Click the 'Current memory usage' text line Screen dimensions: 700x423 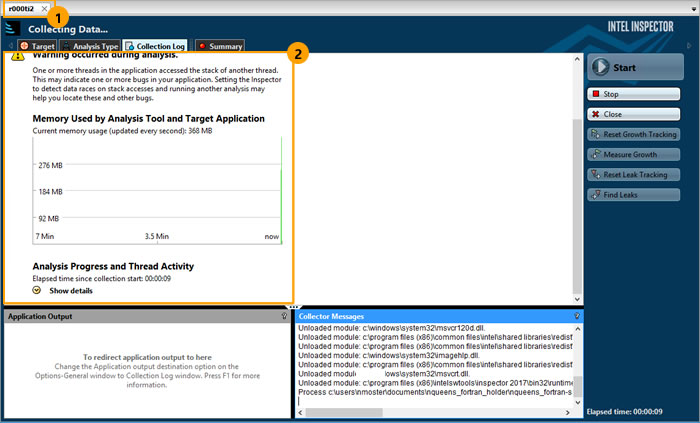(122, 131)
